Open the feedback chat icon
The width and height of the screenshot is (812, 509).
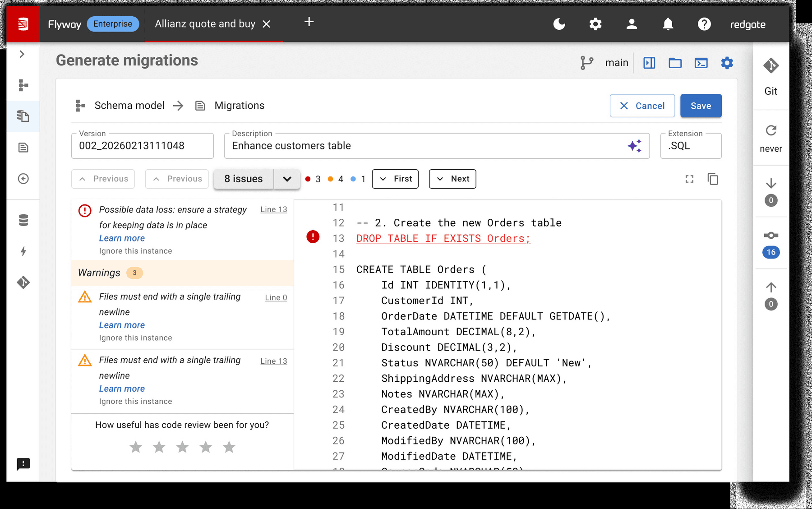coord(23,464)
